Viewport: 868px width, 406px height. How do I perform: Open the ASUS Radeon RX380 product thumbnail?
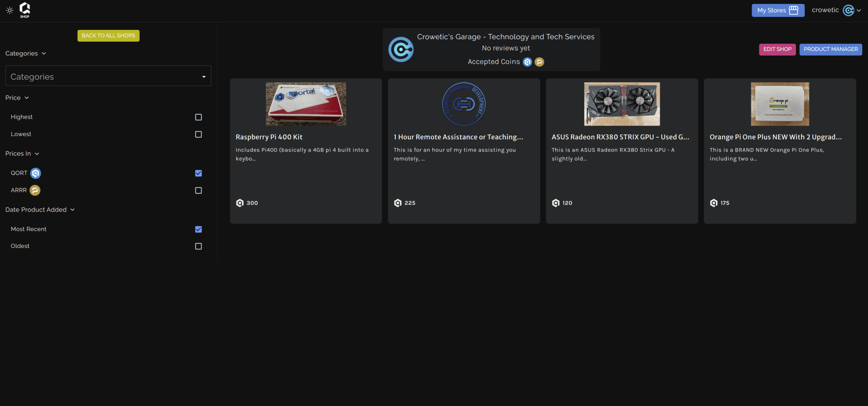621,104
